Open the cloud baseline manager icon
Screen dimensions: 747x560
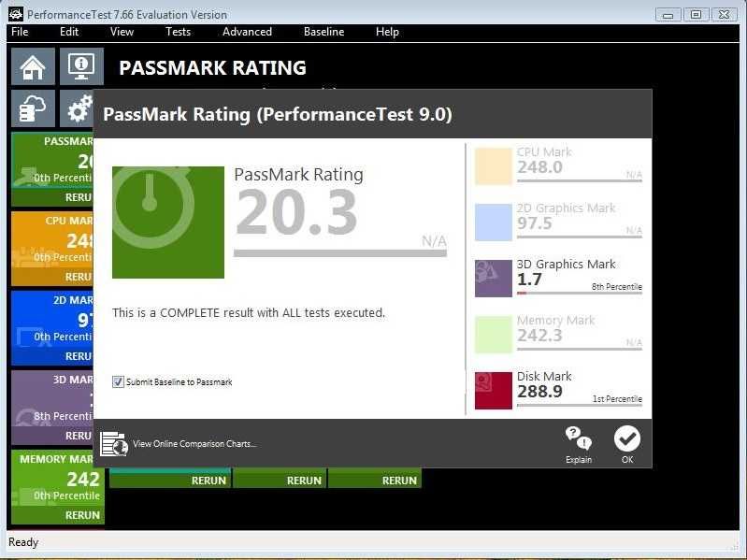33,108
